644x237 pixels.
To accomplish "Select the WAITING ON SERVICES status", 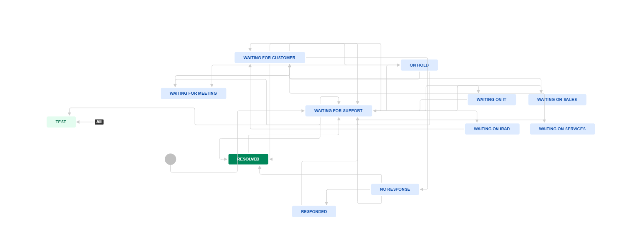I will [562, 129].
